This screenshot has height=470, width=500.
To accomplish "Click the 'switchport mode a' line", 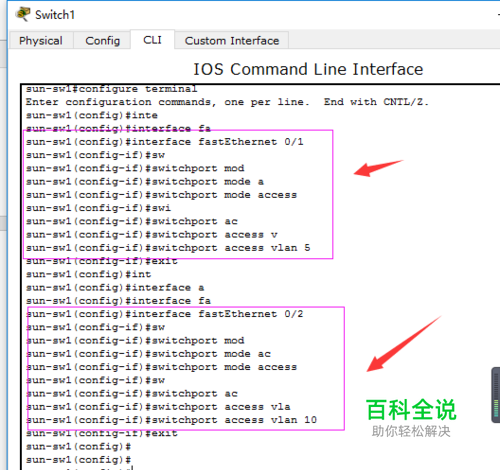I will (145, 181).
